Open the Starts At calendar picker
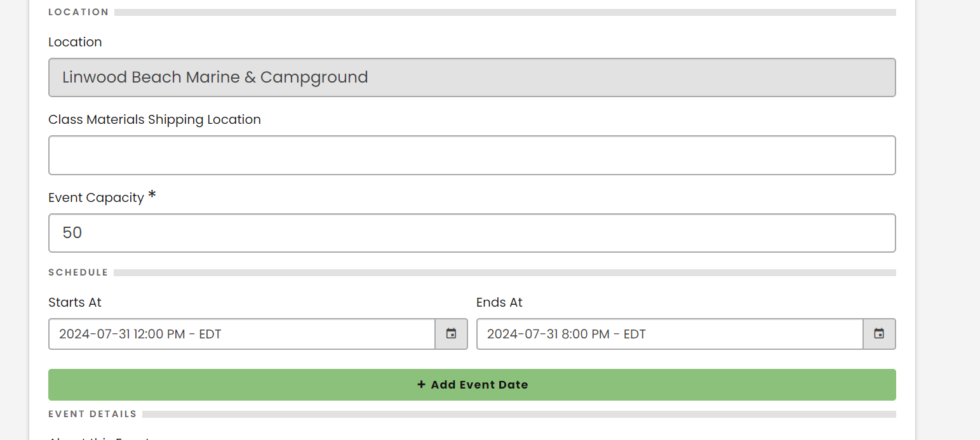The height and width of the screenshot is (440, 980). coord(451,334)
